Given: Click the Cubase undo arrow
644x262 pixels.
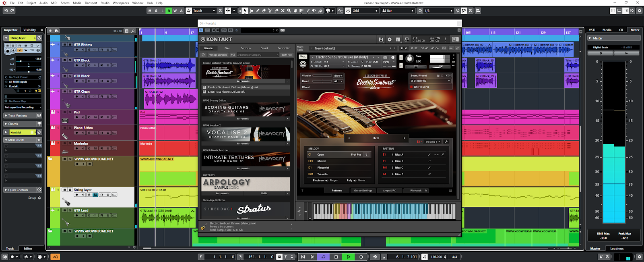Looking at the screenshot, I should (x=6, y=10).
